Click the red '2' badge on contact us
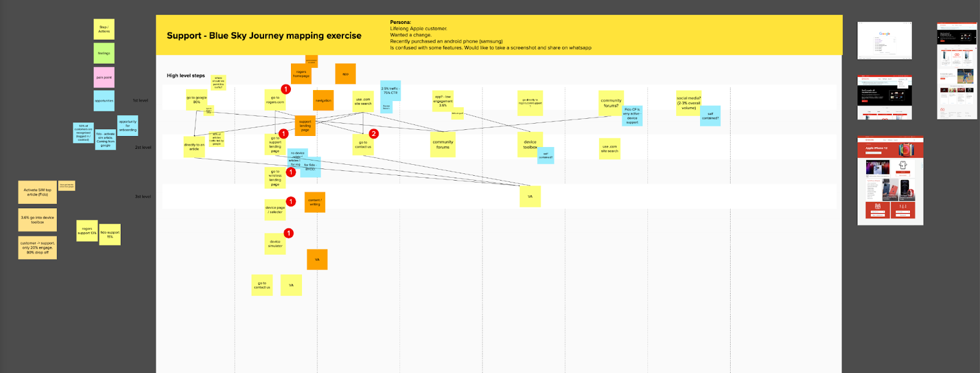Viewport: 980px width, 373px height. point(374,134)
